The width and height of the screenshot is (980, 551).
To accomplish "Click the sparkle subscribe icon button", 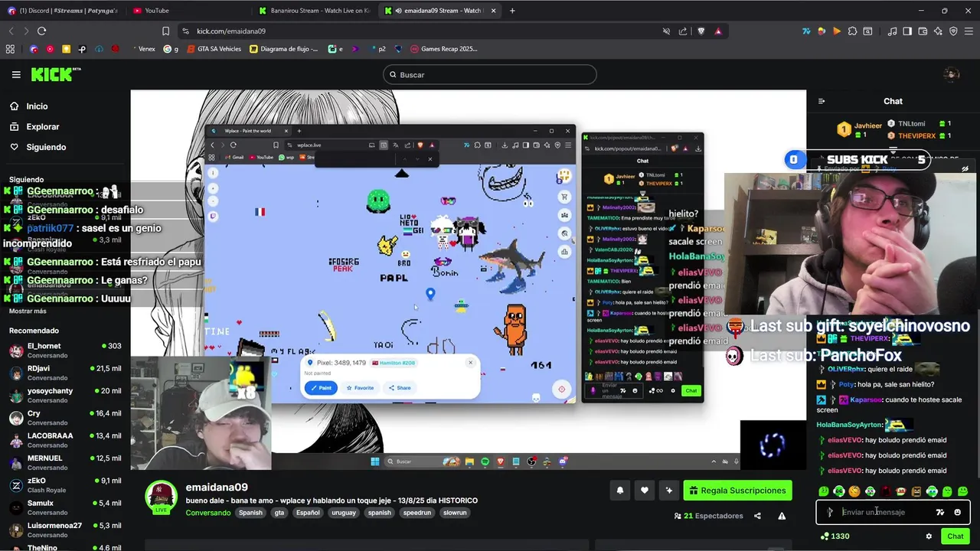I will 669,491.
